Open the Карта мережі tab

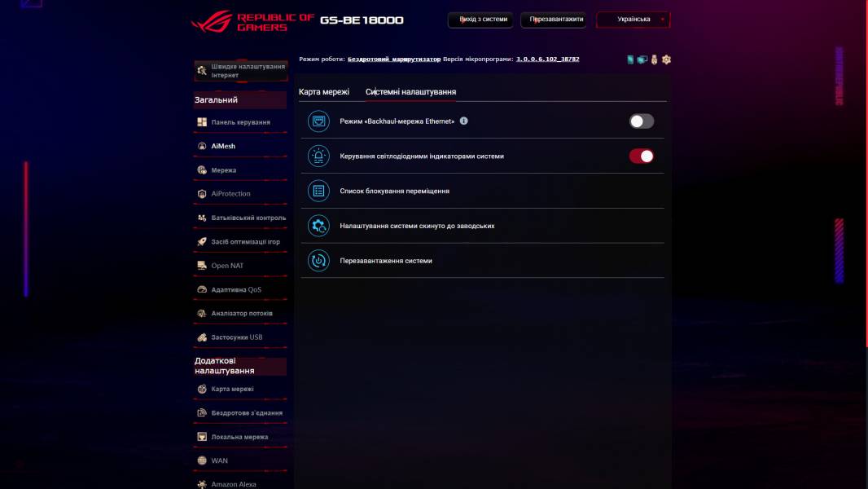[x=323, y=92]
